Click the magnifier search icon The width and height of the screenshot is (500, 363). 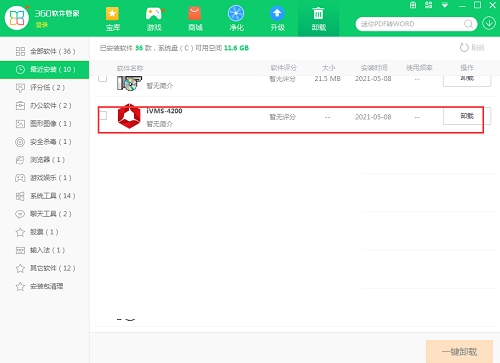click(468, 24)
